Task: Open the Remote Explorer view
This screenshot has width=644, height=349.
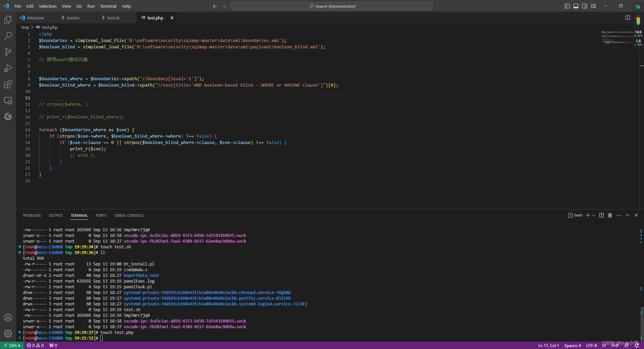Action: pos(8,100)
